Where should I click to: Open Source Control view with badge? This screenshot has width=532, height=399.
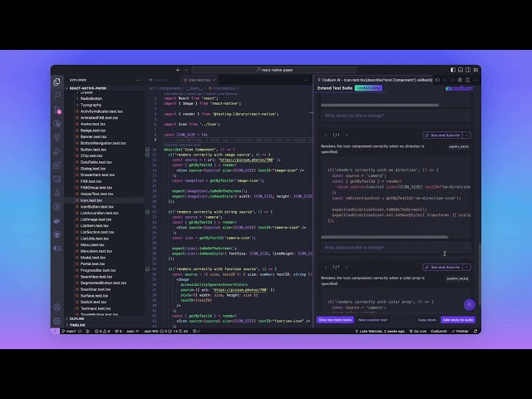pos(57,110)
